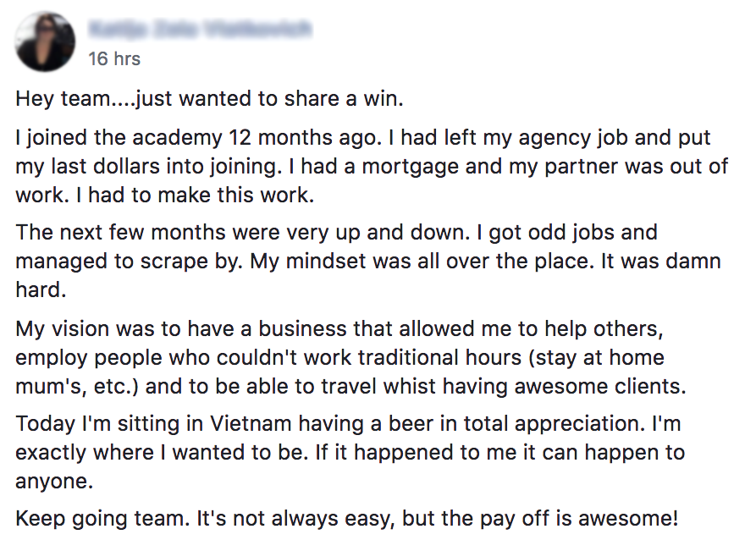Open the "16 hrs" post timestamp
Viewport: 756px width, 540px height.
coord(114,59)
